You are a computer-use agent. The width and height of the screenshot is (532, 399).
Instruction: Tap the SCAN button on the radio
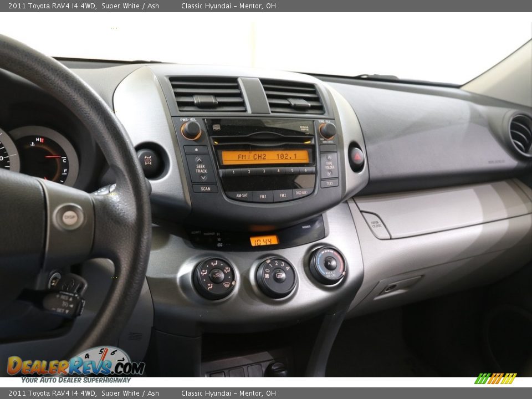pos(205,188)
